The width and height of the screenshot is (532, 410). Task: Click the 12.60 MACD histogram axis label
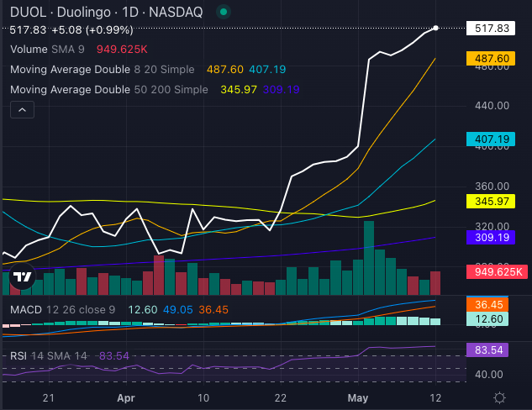click(487, 319)
